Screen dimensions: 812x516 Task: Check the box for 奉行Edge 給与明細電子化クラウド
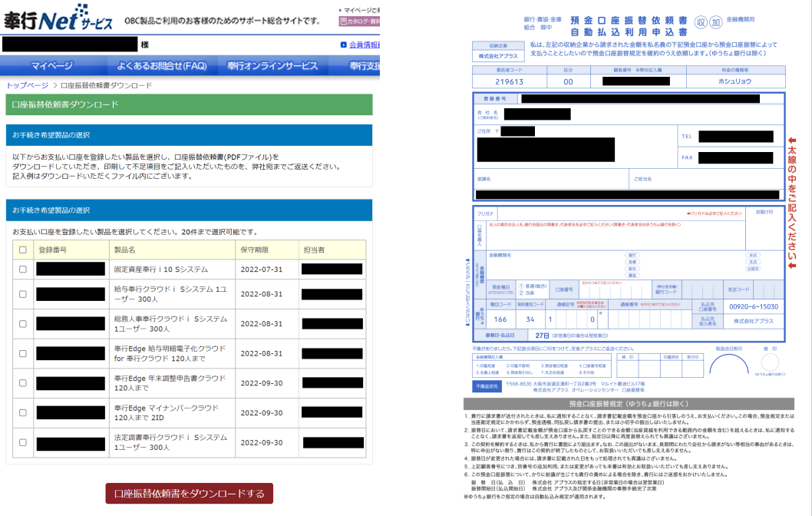tap(23, 353)
